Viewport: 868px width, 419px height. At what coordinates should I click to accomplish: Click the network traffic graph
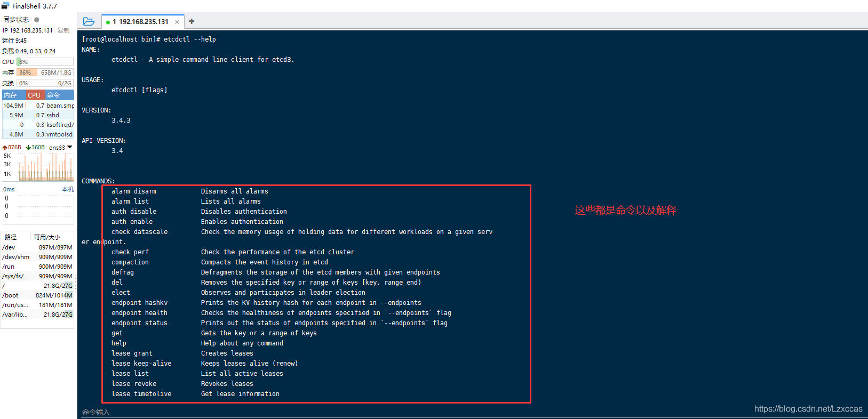[x=46, y=167]
